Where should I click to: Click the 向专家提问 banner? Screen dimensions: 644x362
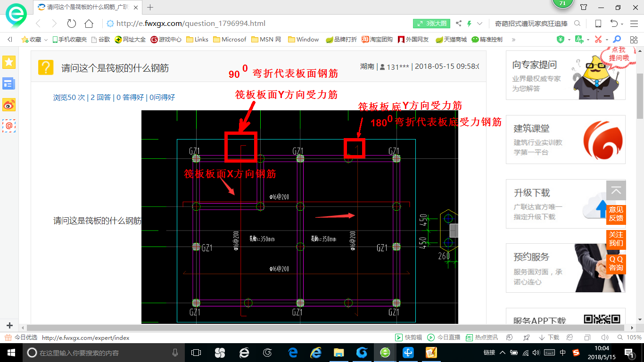[x=566, y=75]
